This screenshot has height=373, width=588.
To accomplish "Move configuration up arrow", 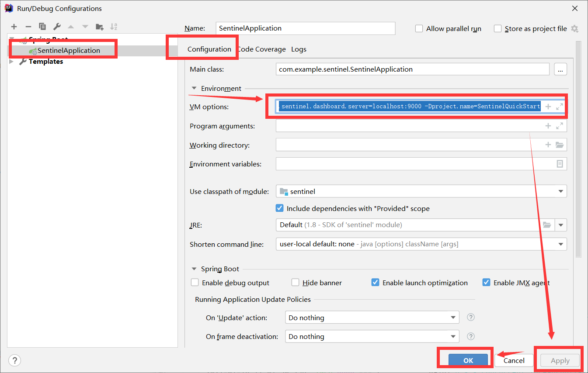I will (x=71, y=27).
